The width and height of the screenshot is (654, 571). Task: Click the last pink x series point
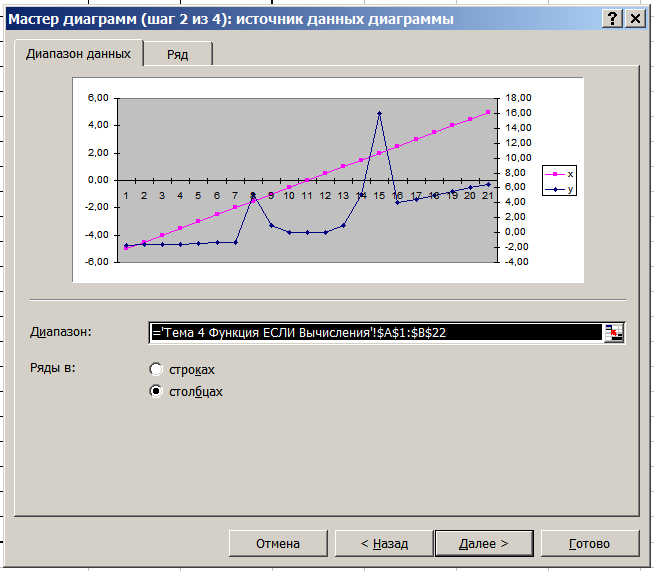click(x=488, y=112)
